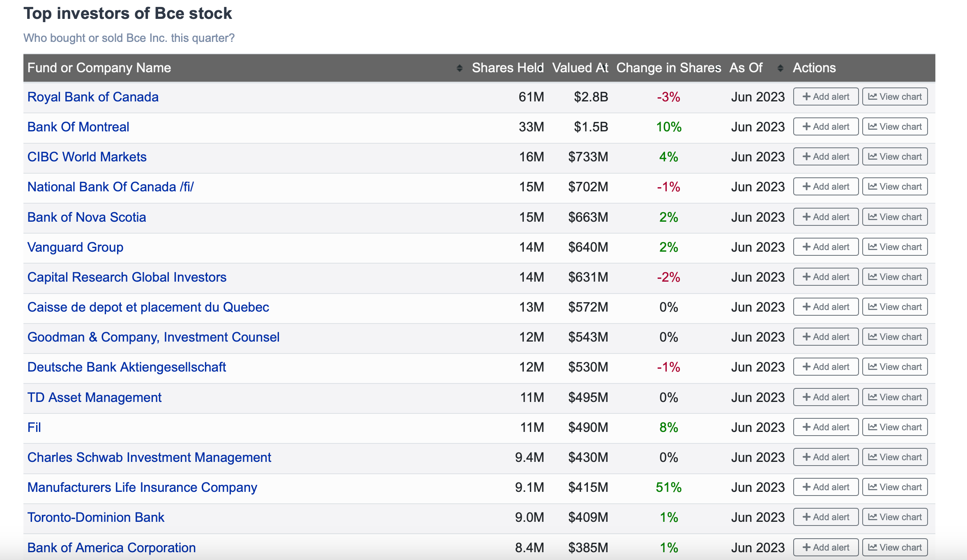Open the CIBC World Markets link

pyautogui.click(x=87, y=157)
